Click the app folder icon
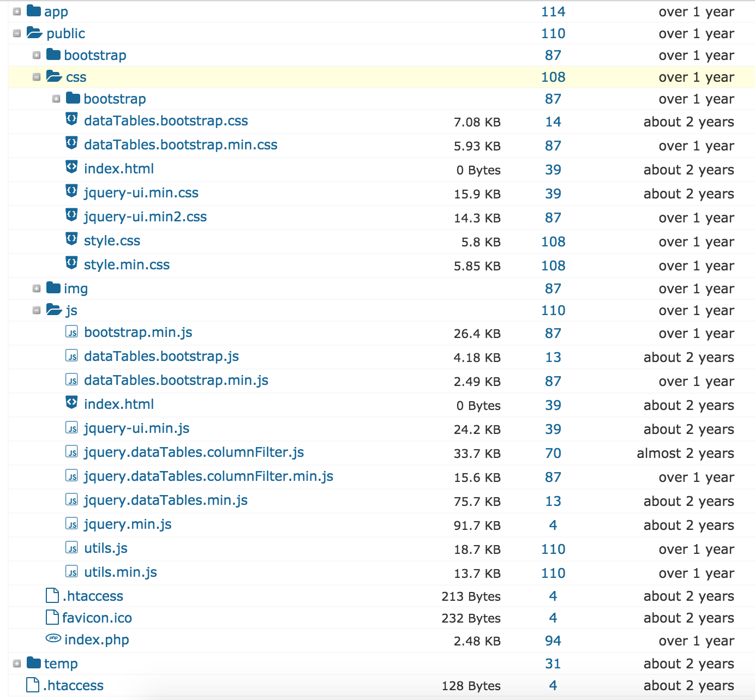755x700 pixels. click(x=34, y=10)
